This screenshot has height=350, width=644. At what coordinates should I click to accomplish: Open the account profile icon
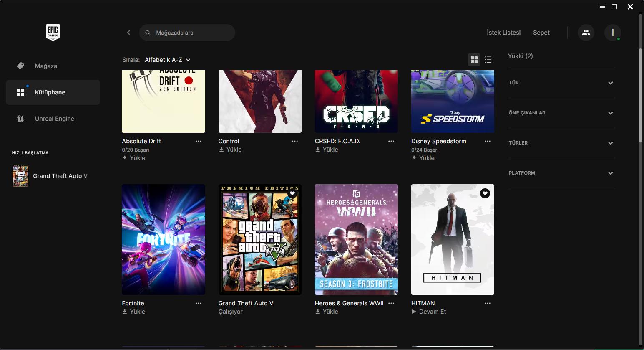coord(612,32)
